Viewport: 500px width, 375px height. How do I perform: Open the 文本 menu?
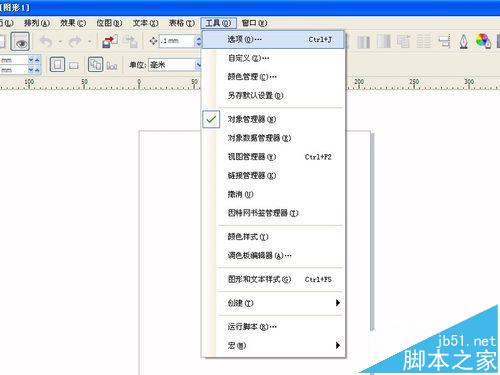pos(145,23)
